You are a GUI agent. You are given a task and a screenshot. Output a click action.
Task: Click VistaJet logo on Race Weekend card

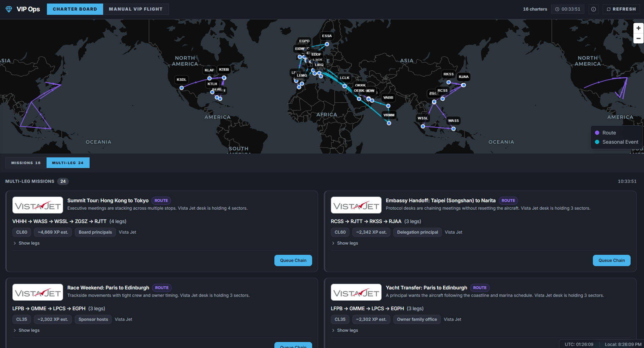click(38, 292)
